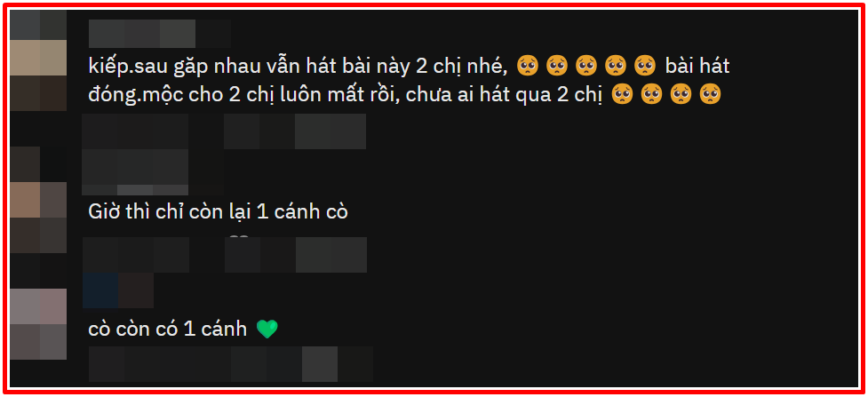Click the first pleading face emoji after "nhé,"
Screen dimensions: 868x397
[527, 67]
